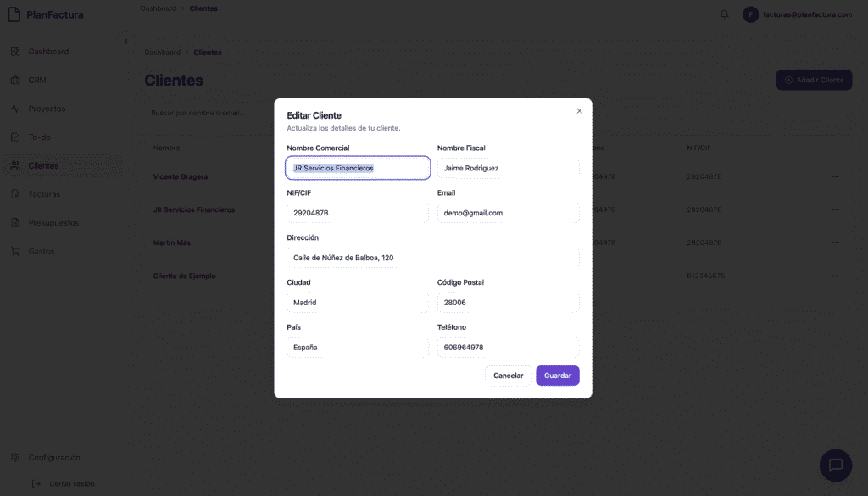Image resolution: width=868 pixels, height=496 pixels.
Task: Open Presupuestos in the sidebar
Action: (x=53, y=223)
